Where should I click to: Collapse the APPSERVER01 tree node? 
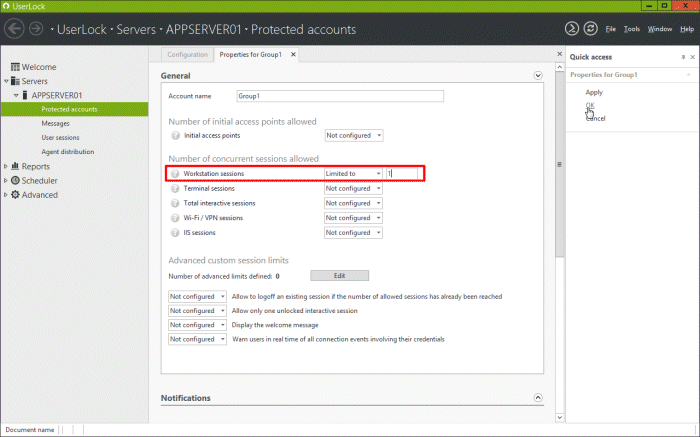pos(16,96)
